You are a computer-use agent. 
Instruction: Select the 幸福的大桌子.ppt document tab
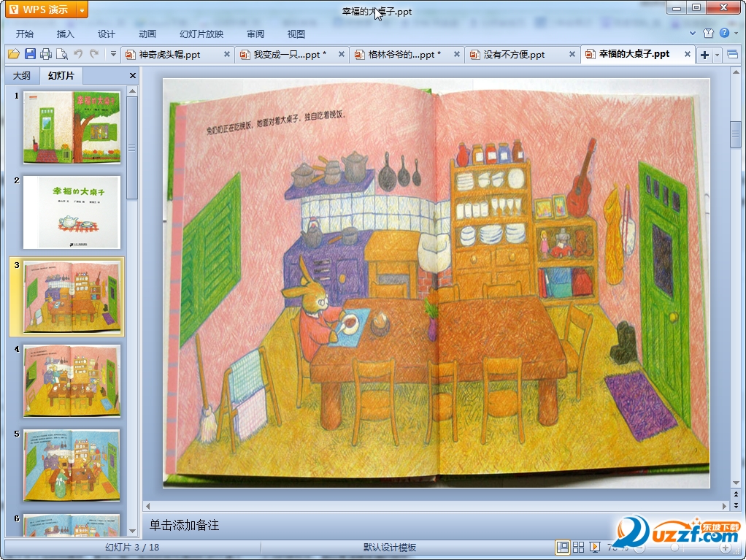tap(634, 54)
